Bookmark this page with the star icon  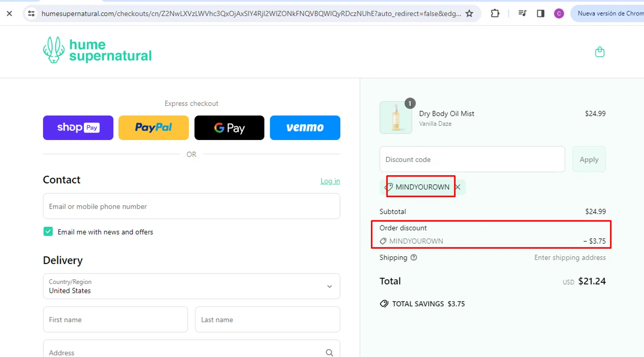[x=469, y=13]
